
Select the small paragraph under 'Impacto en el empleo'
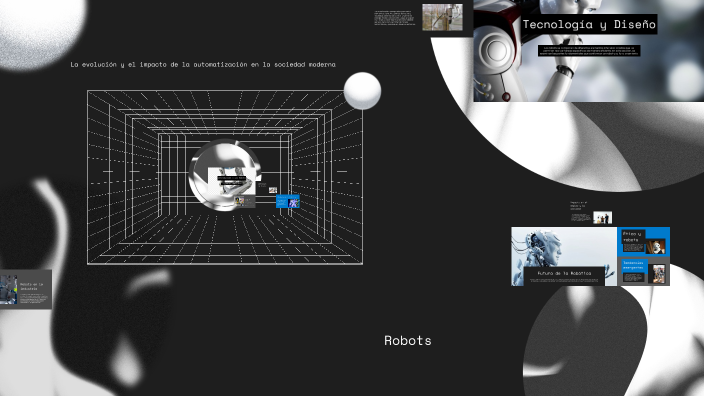[x=581, y=217]
